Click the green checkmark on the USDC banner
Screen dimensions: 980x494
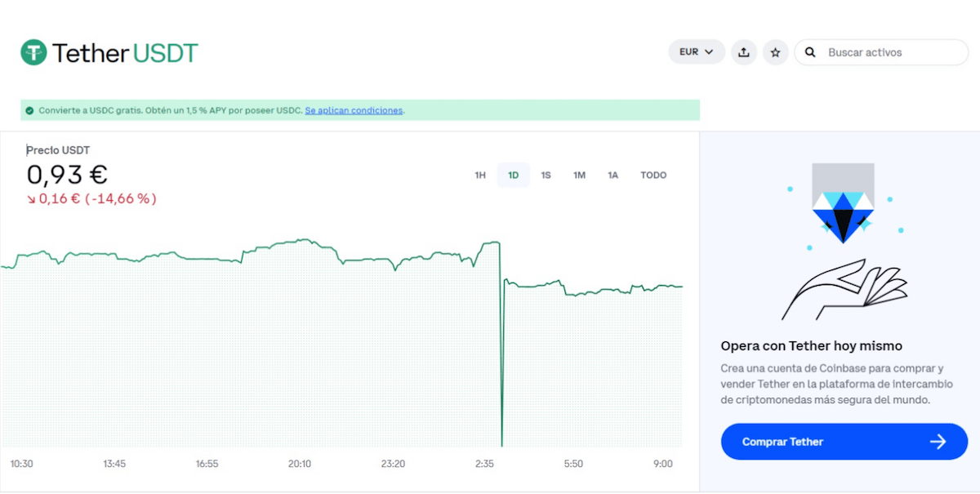click(31, 109)
